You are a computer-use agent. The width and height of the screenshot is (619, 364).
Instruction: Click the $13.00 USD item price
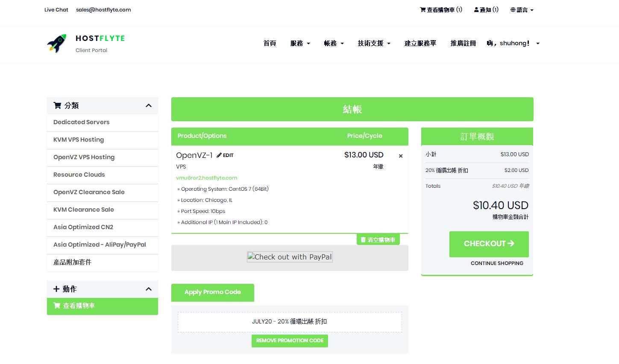(x=364, y=155)
